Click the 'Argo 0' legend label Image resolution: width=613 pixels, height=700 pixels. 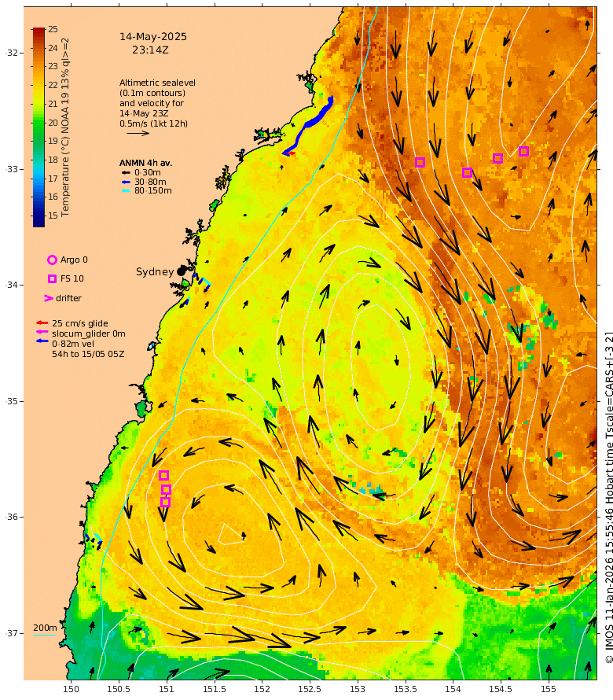coord(74,260)
